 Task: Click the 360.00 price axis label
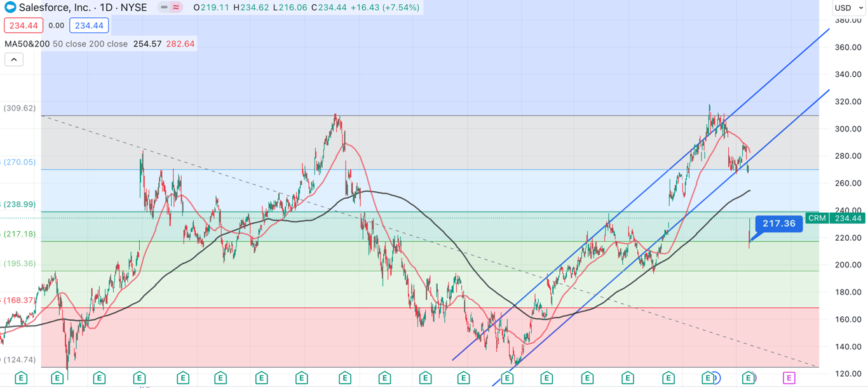point(848,47)
